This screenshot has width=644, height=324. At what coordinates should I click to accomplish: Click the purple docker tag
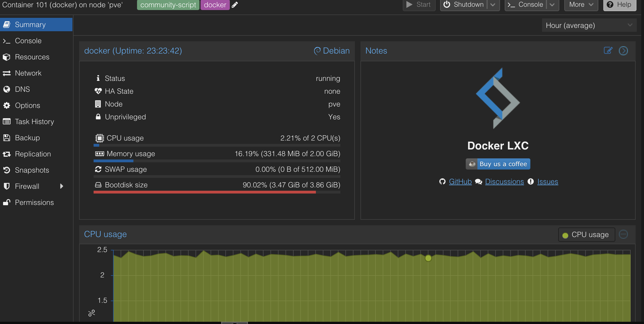click(215, 5)
